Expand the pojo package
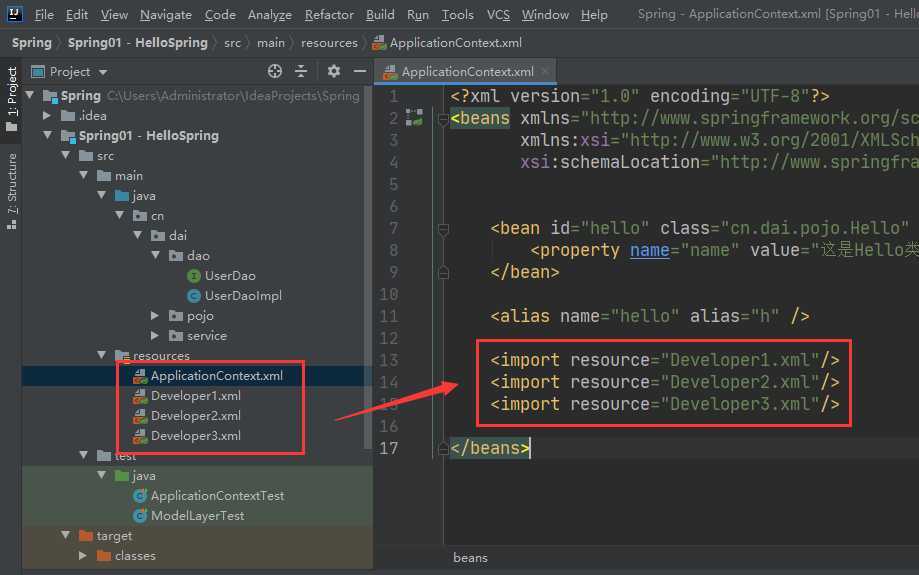The height and width of the screenshot is (575, 919). 155,315
